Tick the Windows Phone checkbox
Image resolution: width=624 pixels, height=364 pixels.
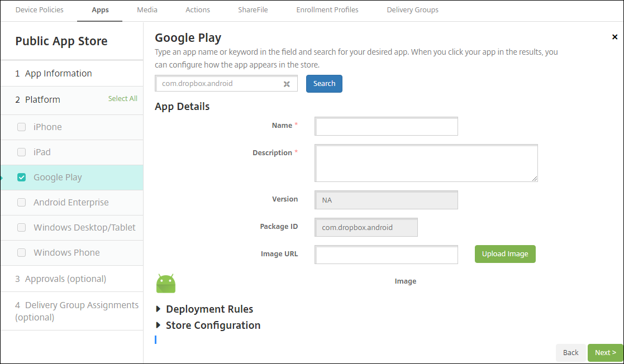pyautogui.click(x=22, y=252)
